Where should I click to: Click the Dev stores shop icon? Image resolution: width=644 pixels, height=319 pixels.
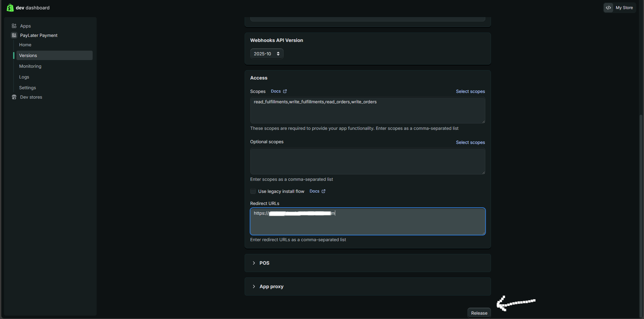[x=14, y=97]
